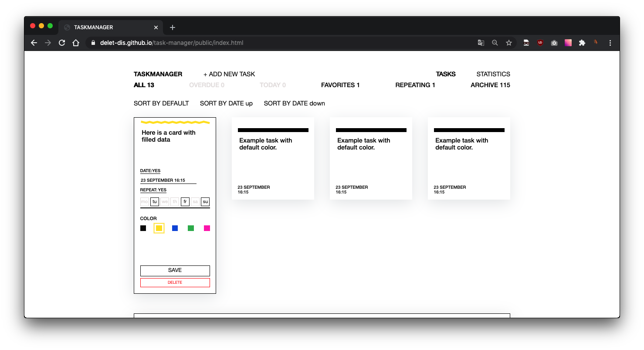The height and width of the screenshot is (350, 644).
Task: Save the filled data card
Action: point(175,270)
